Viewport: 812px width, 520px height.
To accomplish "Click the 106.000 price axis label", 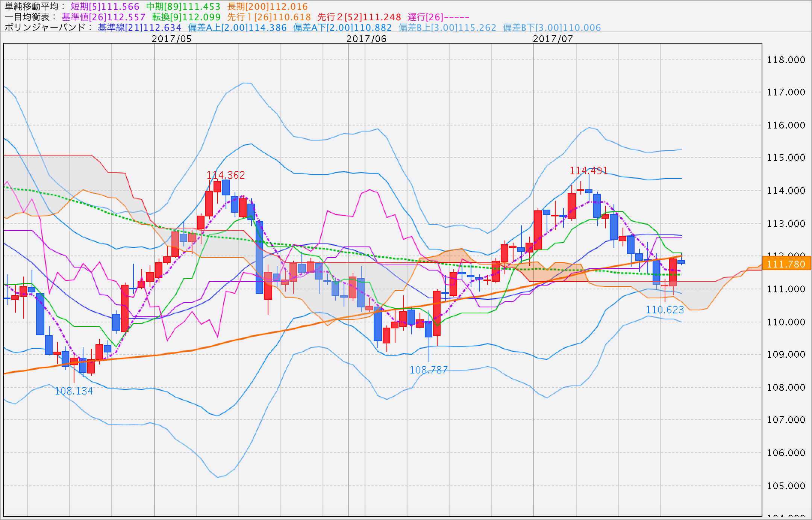I will (786, 453).
